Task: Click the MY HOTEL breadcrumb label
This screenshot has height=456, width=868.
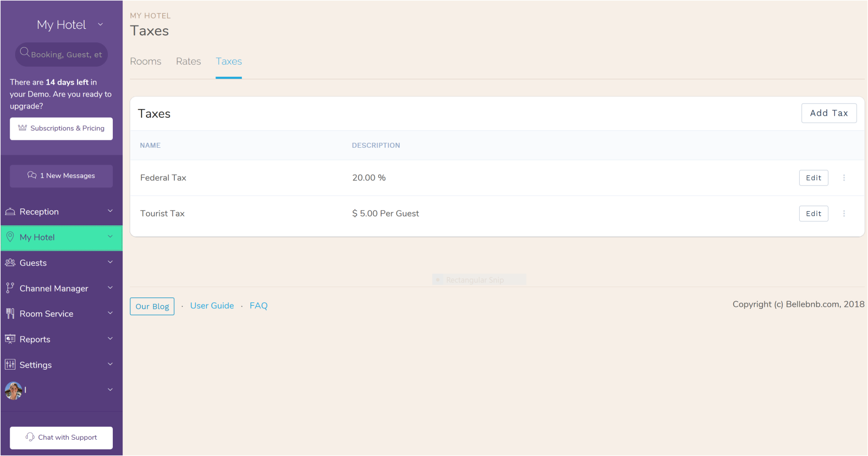Action: 150,16
